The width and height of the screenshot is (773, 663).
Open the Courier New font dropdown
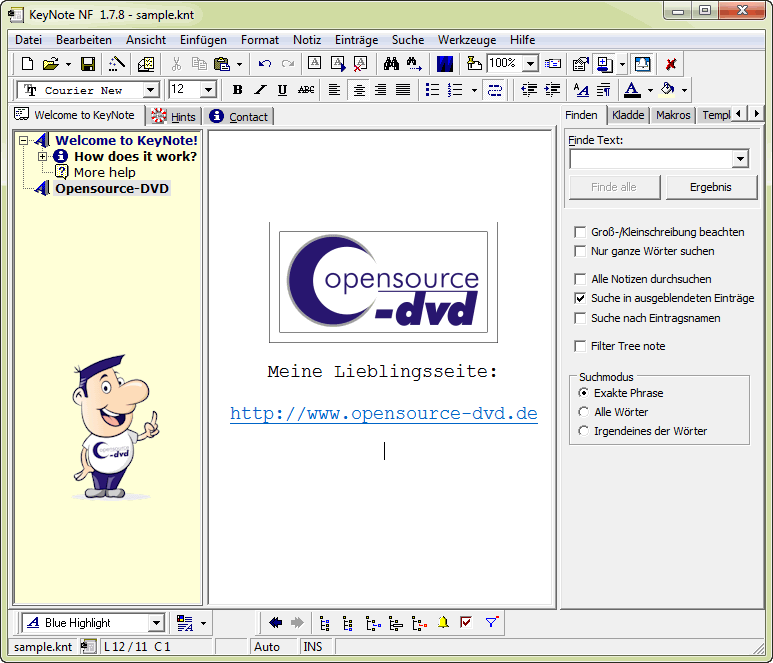point(151,90)
